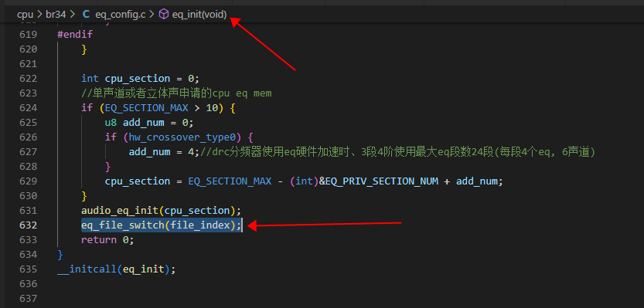
Task: Click EQ_SECTION_MAX in the if condition
Action: [x=147, y=108]
